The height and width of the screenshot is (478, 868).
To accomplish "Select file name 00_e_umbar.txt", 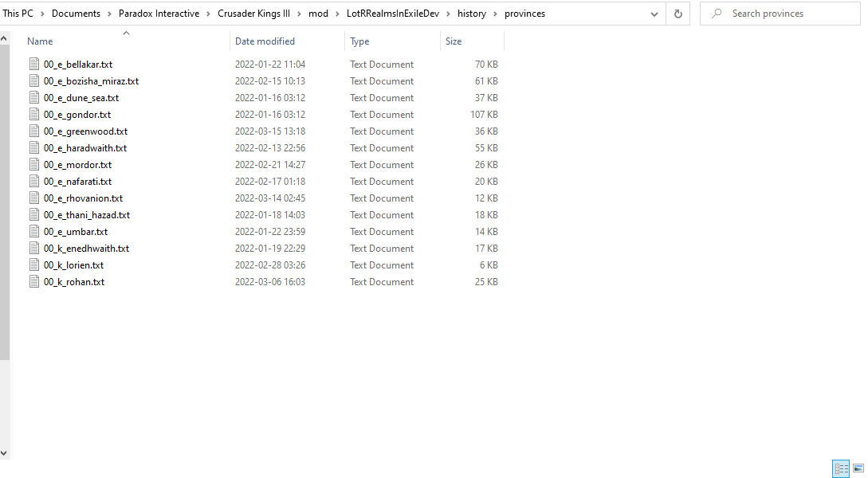I will pyautogui.click(x=76, y=231).
